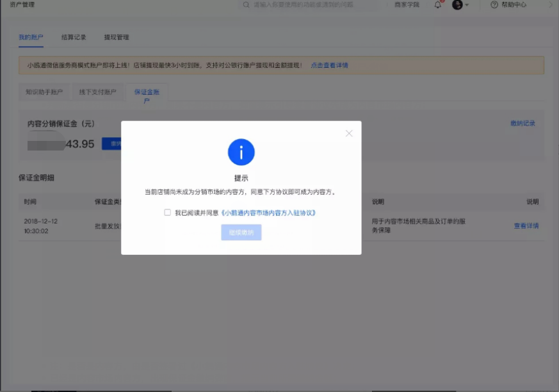Screen dimensions: 559x392
Task: Select the 保证金账户 sub-tab
Action: click(147, 96)
